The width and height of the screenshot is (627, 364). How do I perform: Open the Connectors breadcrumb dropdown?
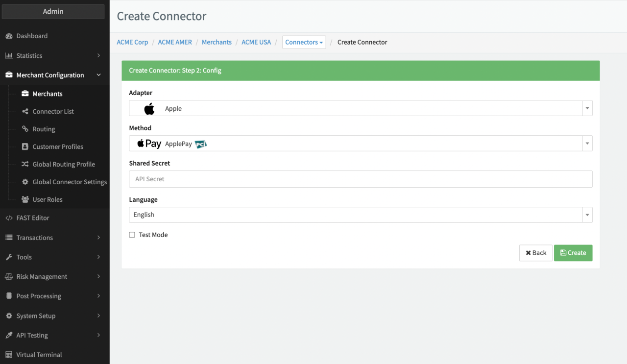(x=304, y=42)
